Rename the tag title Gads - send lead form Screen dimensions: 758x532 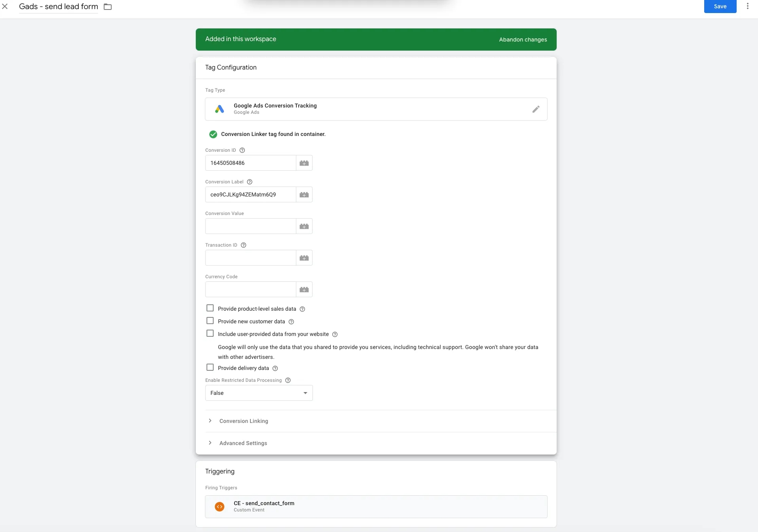tap(59, 7)
